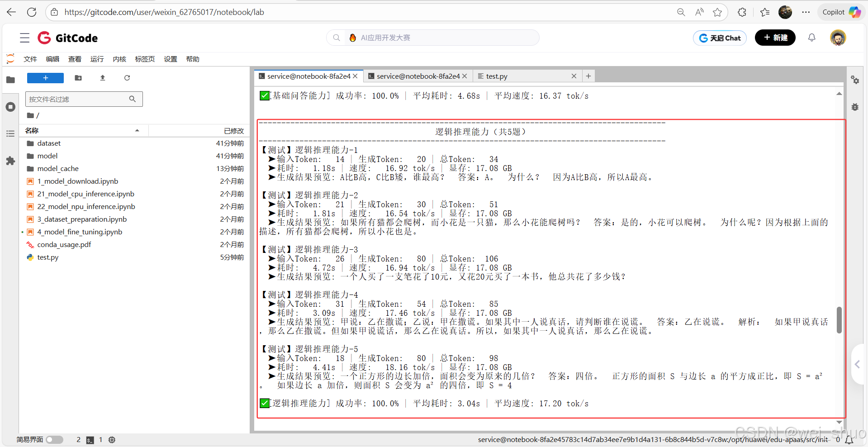Click the 新建 create button
Viewport: 868px width, 447px height.
click(775, 38)
